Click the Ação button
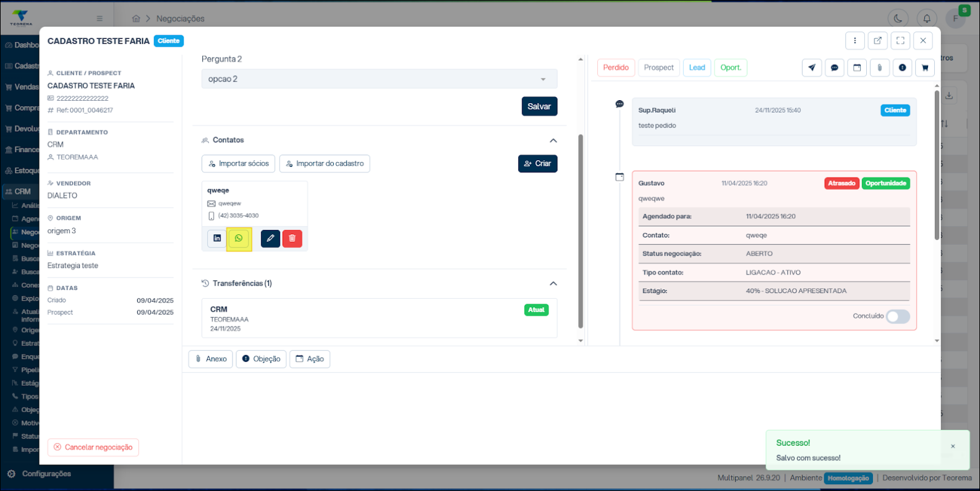This screenshot has height=491, width=980. 310,359
